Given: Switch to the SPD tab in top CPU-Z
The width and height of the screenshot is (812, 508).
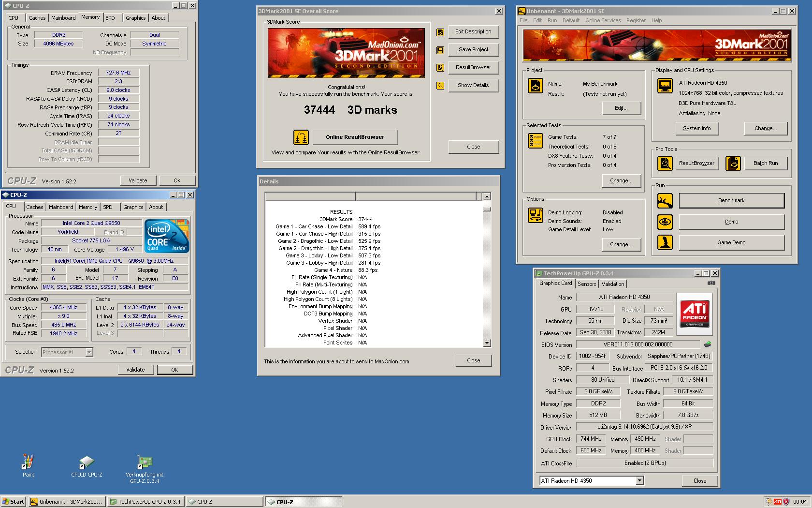Looking at the screenshot, I should [110, 18].
